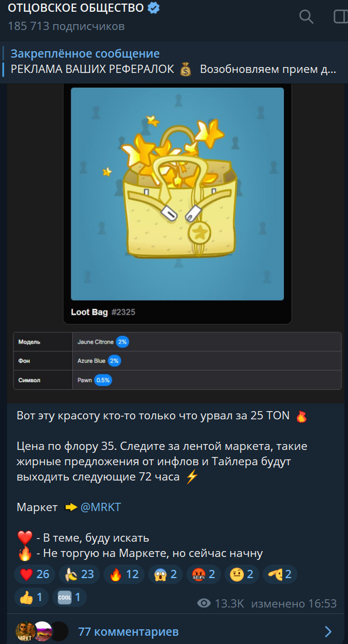Open the 77 комментариев thread
Image resolution: width=348 pixels, height=644 pixels.
pyautogui.click(x=129, y=631)
